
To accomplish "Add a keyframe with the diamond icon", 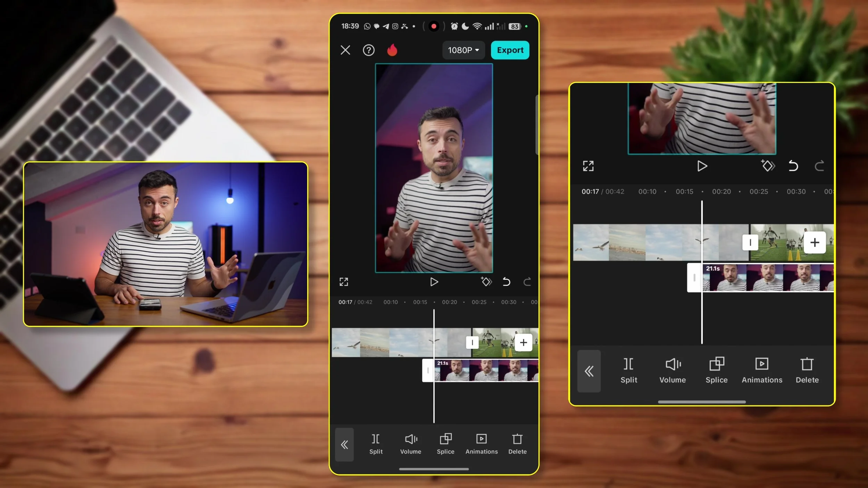I will (x=486, y=281).
